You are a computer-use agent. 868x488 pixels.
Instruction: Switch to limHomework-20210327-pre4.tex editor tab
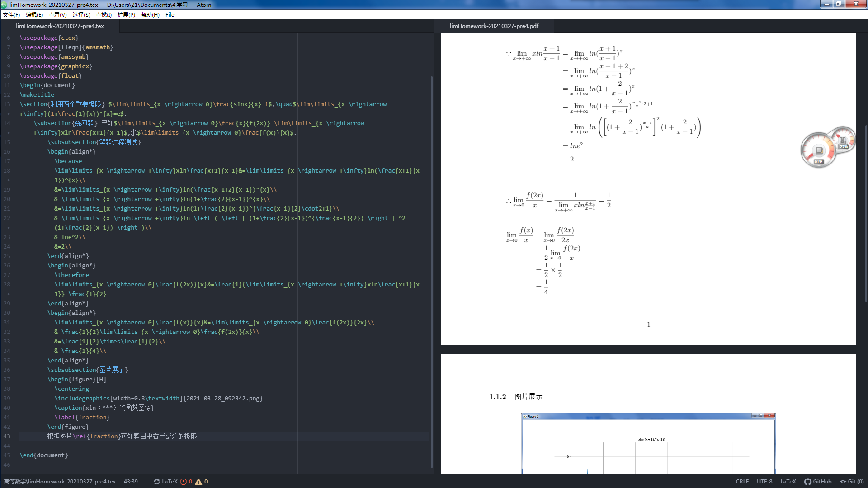[60, 26]
